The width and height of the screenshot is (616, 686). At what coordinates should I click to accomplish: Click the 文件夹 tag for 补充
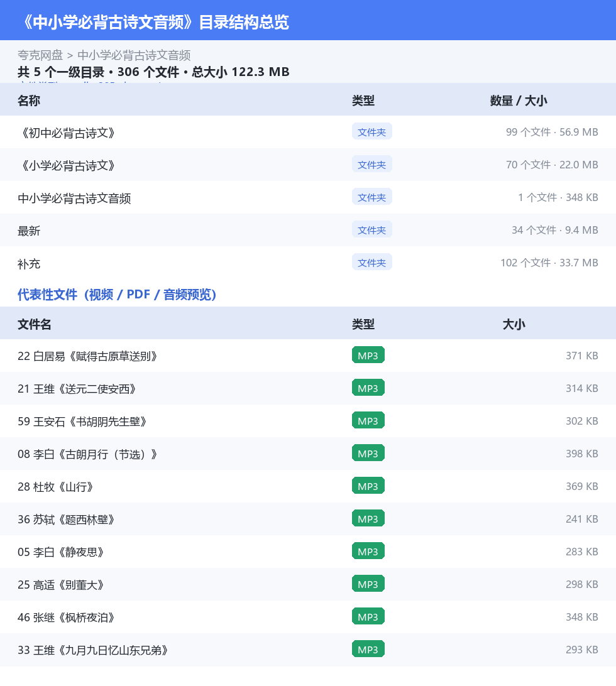371,263
